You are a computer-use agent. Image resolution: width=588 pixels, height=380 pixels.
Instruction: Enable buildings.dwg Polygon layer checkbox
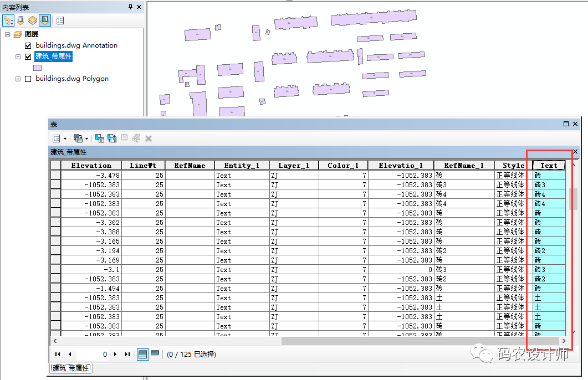[28, 79]
